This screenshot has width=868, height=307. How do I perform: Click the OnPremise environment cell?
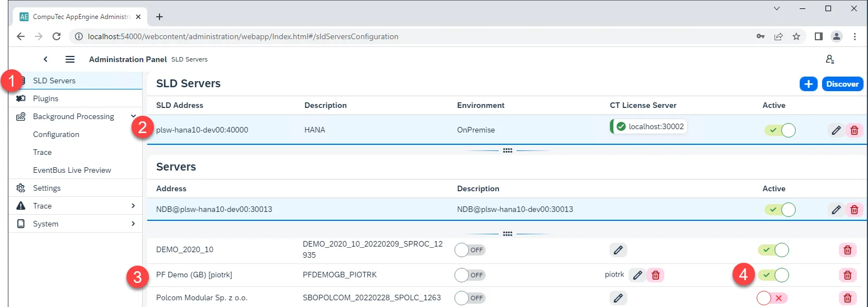click(476, 130)
